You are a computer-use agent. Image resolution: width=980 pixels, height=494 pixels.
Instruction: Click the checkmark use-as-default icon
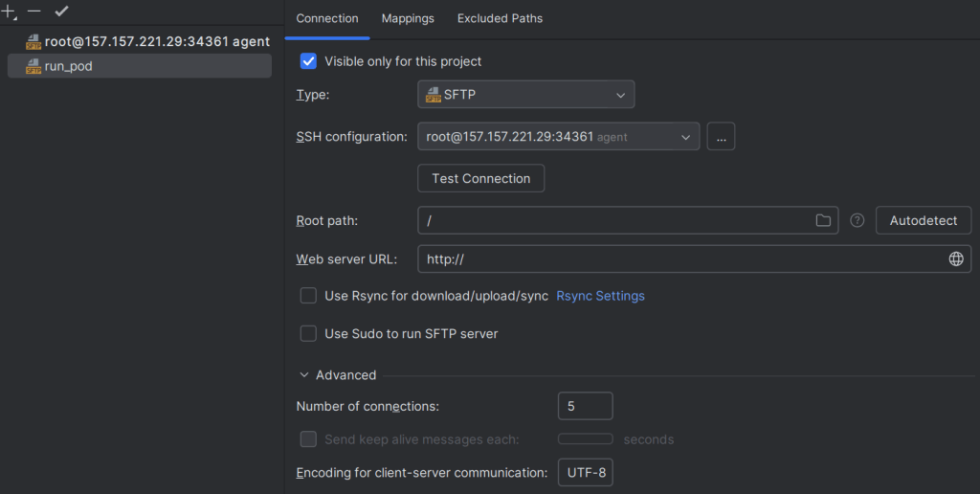point(61,11)
